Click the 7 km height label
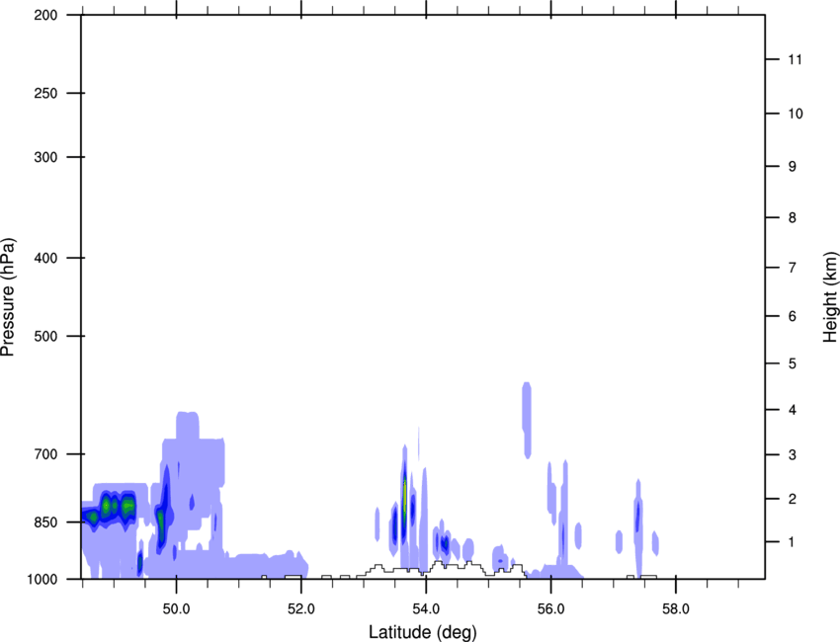Image resolution: width=840 pixels, height=642 pixels. 793,268
